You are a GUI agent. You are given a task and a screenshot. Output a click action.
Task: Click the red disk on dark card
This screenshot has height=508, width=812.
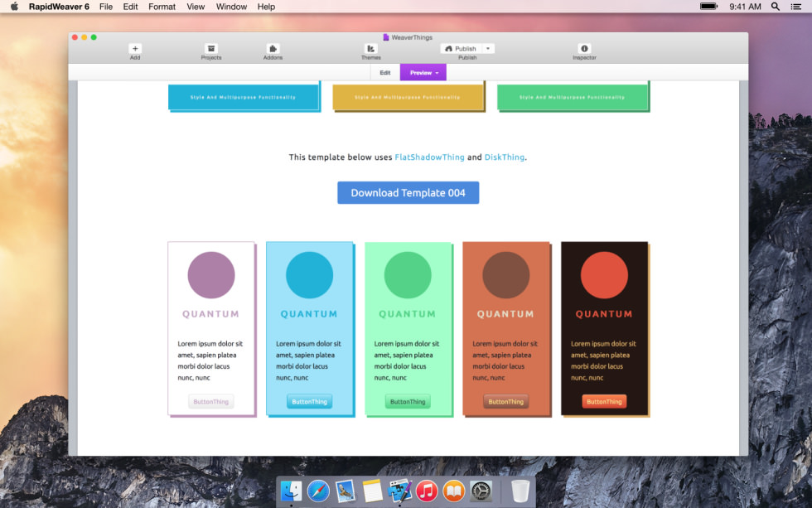[x=604, y=275]
